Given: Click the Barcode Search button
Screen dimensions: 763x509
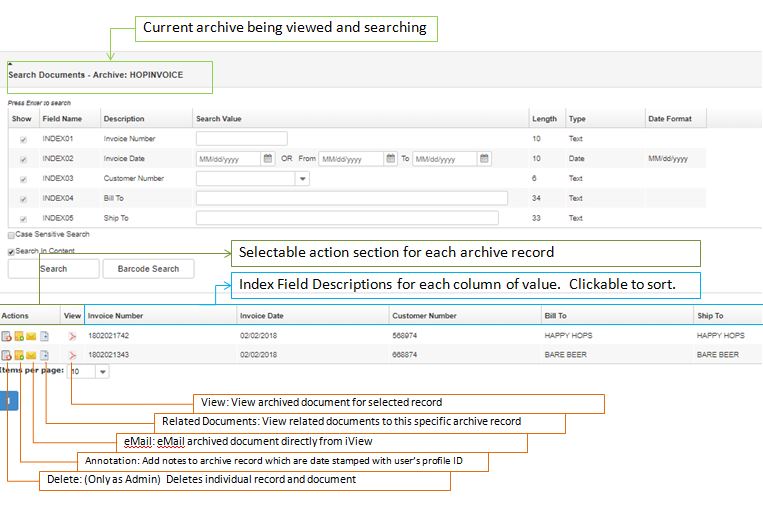Looking at the screenshot, I should tap(148, 268).
